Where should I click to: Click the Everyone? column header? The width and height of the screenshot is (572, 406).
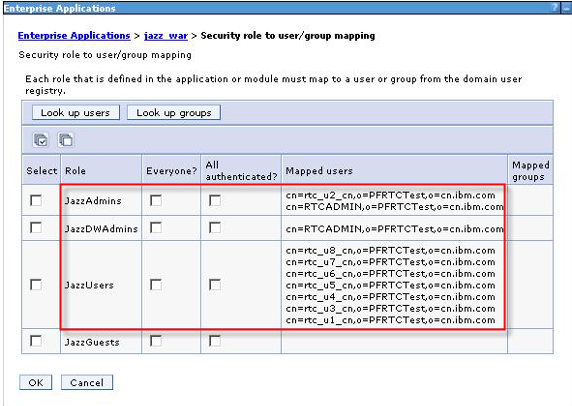pyautogui.click(x=171, y=170)
